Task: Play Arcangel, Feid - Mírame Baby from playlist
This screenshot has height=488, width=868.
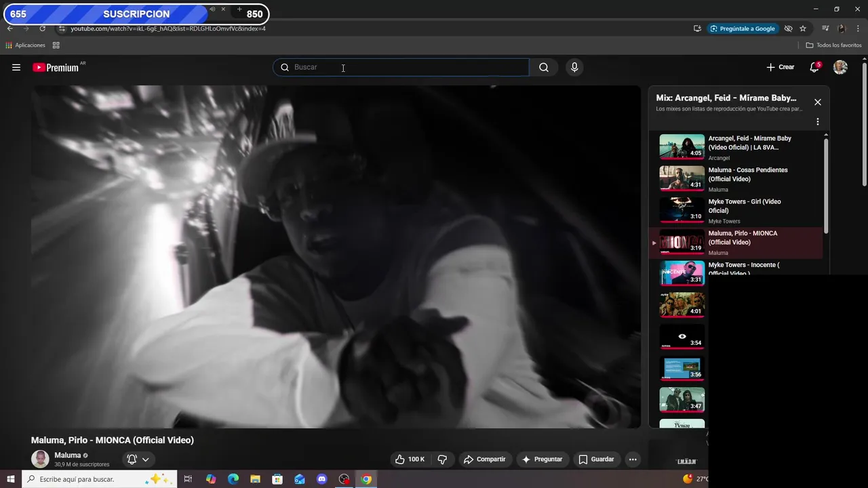Action: coord(736,148)
